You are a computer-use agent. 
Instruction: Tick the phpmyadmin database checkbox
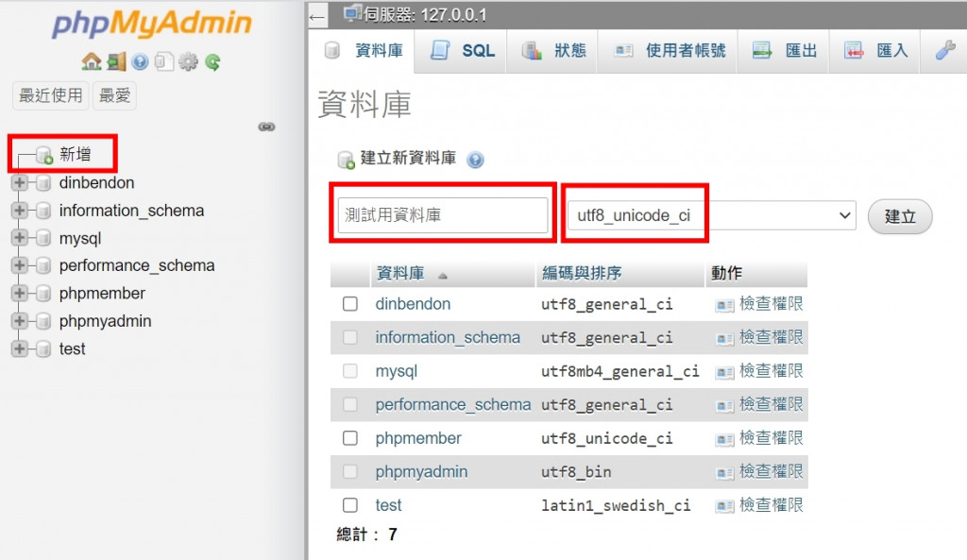pyautogui.click(x=350, y=472)
